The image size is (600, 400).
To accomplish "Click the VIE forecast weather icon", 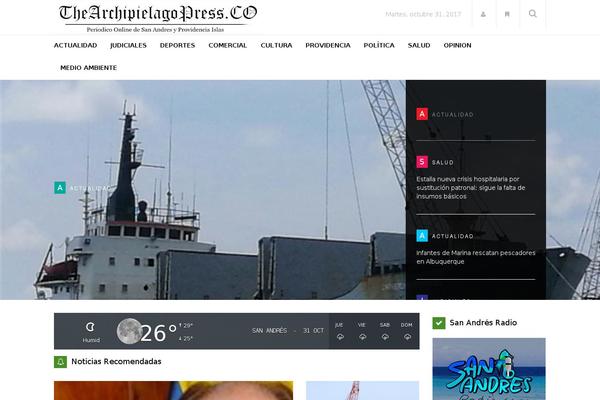I will 362,337.
